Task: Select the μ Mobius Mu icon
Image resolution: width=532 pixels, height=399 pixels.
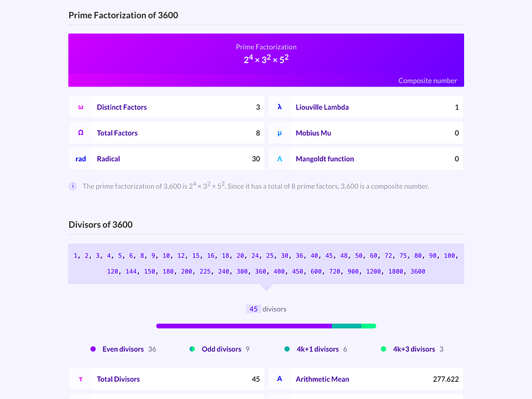Action: 279,132
